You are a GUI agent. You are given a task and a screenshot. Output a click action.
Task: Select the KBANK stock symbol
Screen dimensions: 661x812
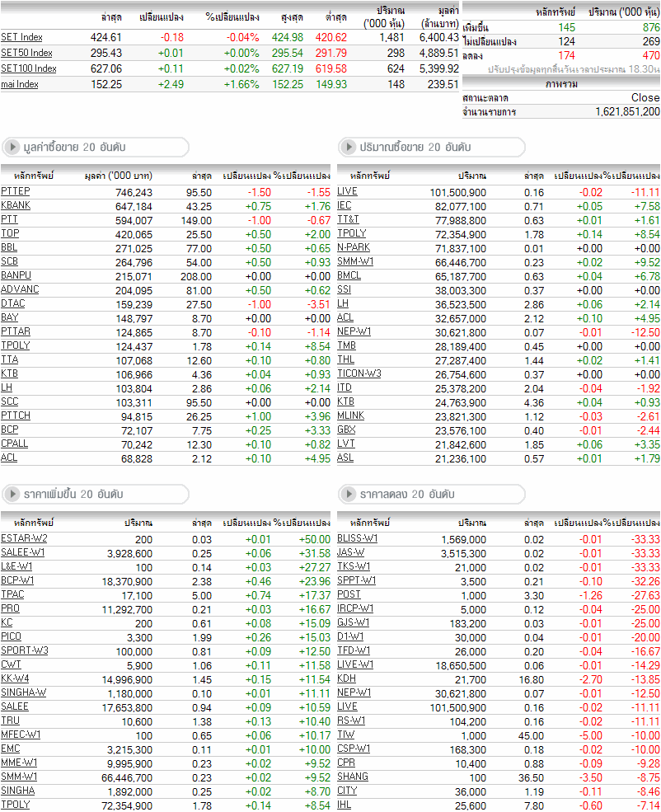pyautogui.click(x=16, y=205)
